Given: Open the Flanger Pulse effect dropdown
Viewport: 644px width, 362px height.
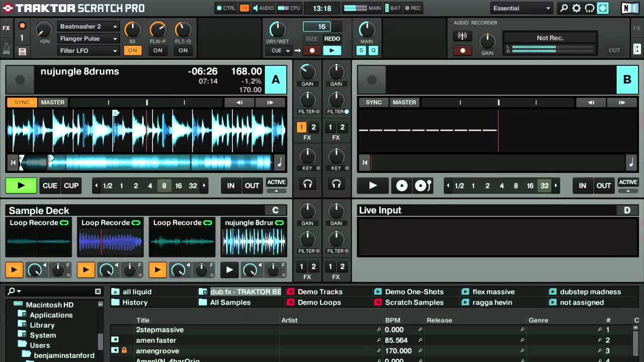Looking at the screenshot, I should 88,39.
